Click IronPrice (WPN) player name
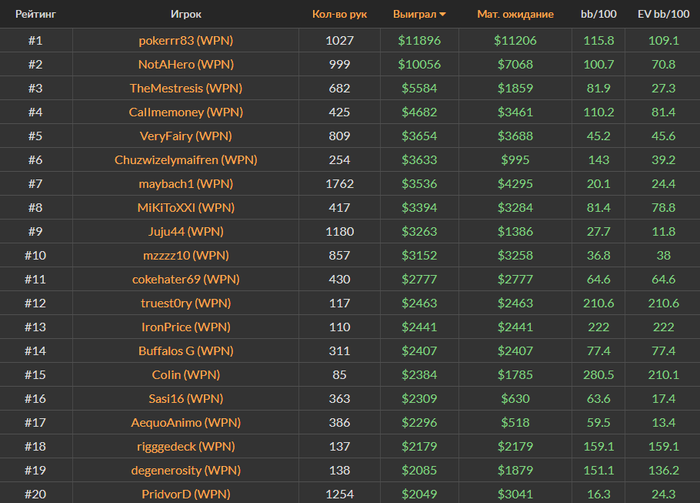 186,327
